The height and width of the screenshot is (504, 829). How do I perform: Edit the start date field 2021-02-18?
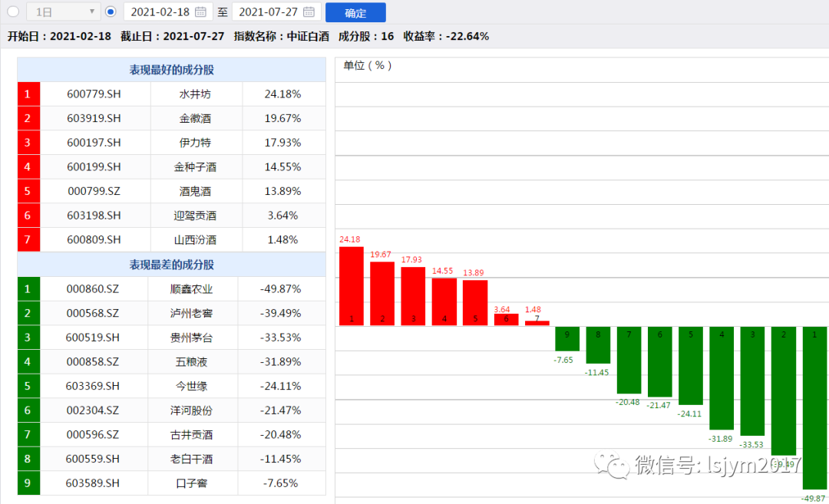168,12
